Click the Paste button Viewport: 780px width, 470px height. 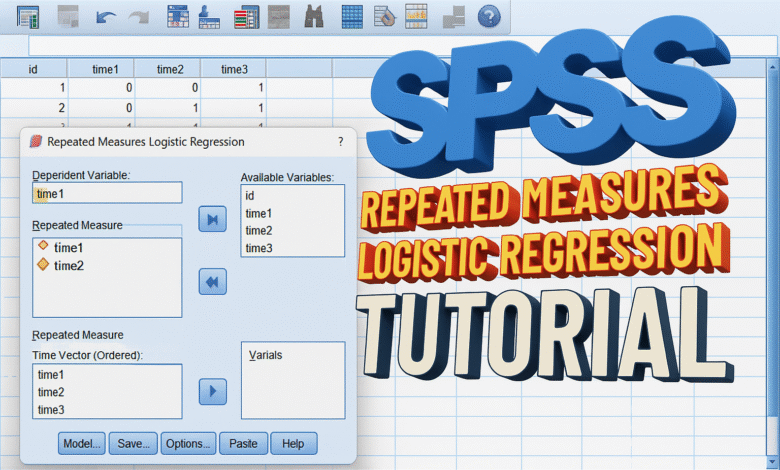click(x=243, y=444)
